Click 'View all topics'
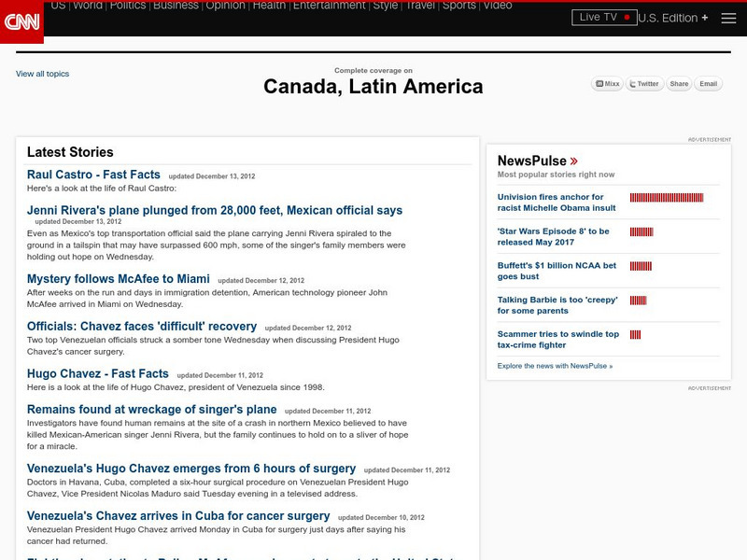This screenshot has height=560, width=747. click(x=41, y=73)
